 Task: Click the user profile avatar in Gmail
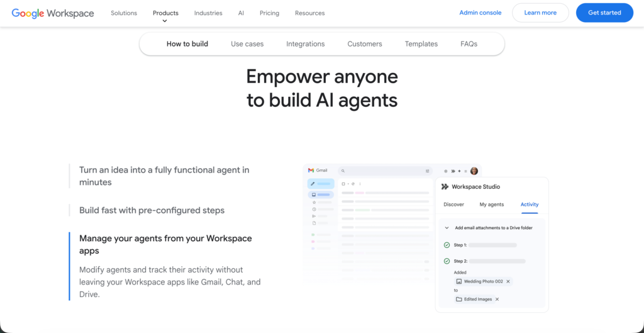(x=474, y=171)
